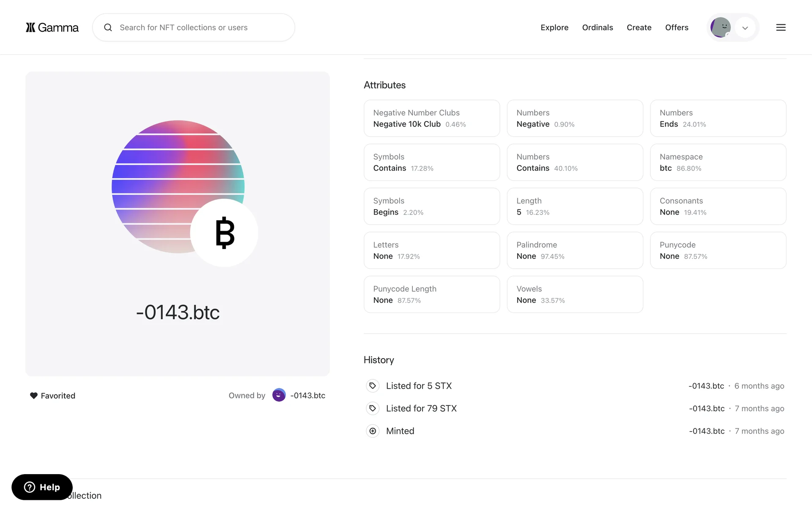Open the hamburger menu icon
This screenshot has width=812, height=508.
tap(781, 28)
